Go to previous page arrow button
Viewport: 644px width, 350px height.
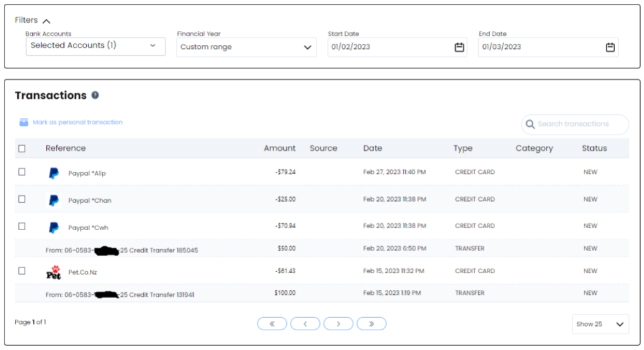tap(305, 323)
